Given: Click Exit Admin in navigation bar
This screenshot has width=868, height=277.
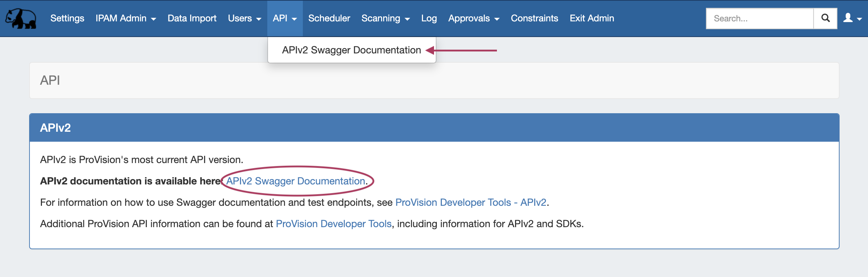Looking at the screenshot, I should [x=591, y=19].
